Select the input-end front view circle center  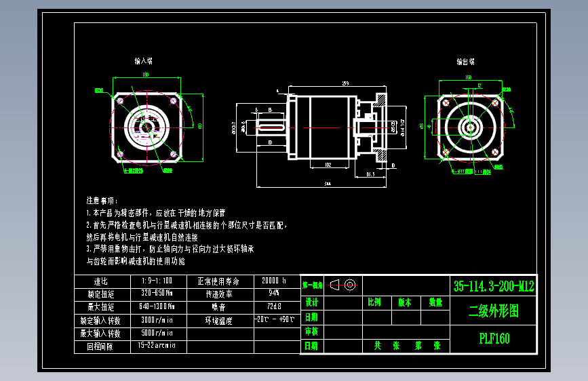[147, 128]
